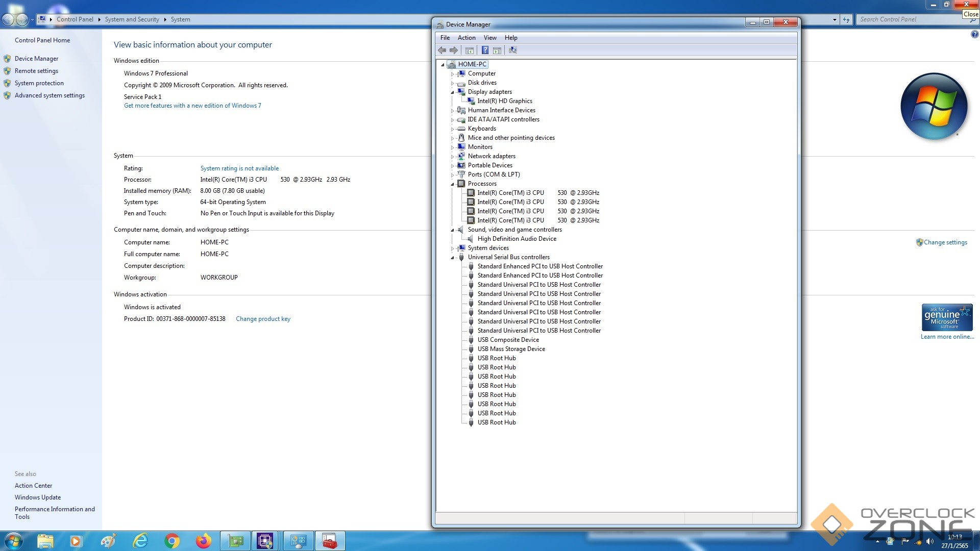Switch to Control Panel taskbar button
The height and width of the screenshot is (551, 980).
pyautogui.click(x=299, y=541)
